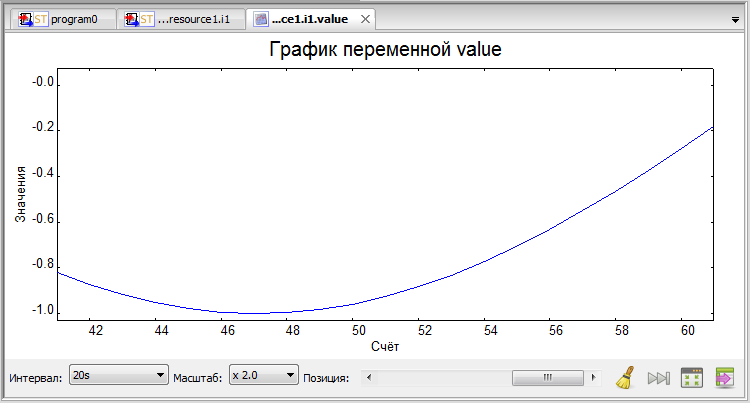This screenshot has height=403, width=750.
Task: Click the export graph values icon
Action: (725, 377)
